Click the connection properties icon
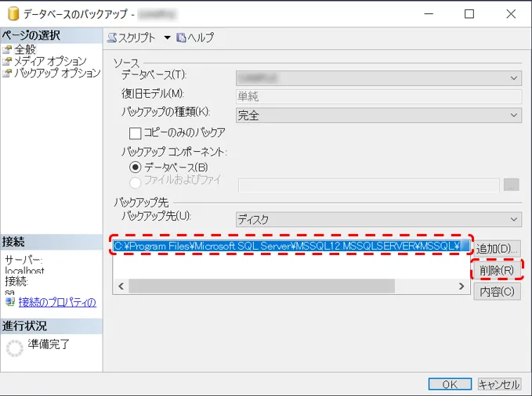This screenshot has width=532, height=396. pyautogui.click(x=9, y=302)
